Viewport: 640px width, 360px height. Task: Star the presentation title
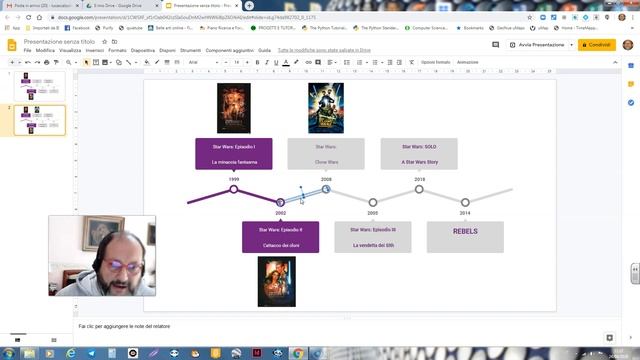point(104,42)
